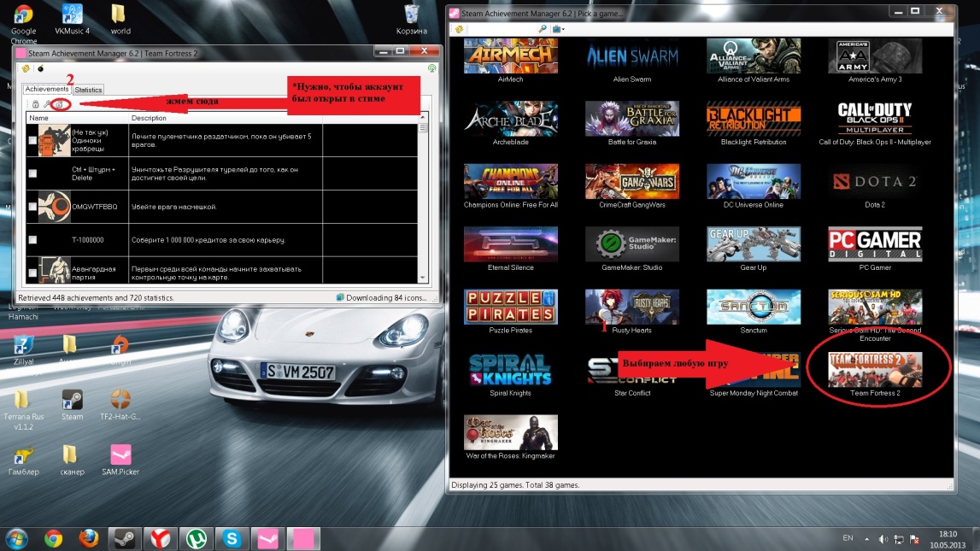980x551 pixels.
Task: Select Blacklight: Retribution game tile
Action: (753, 119)
